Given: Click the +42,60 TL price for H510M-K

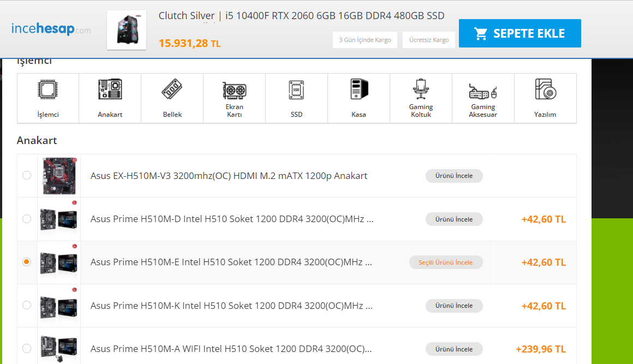Looking at the screenshot, I should click(544, 306).
